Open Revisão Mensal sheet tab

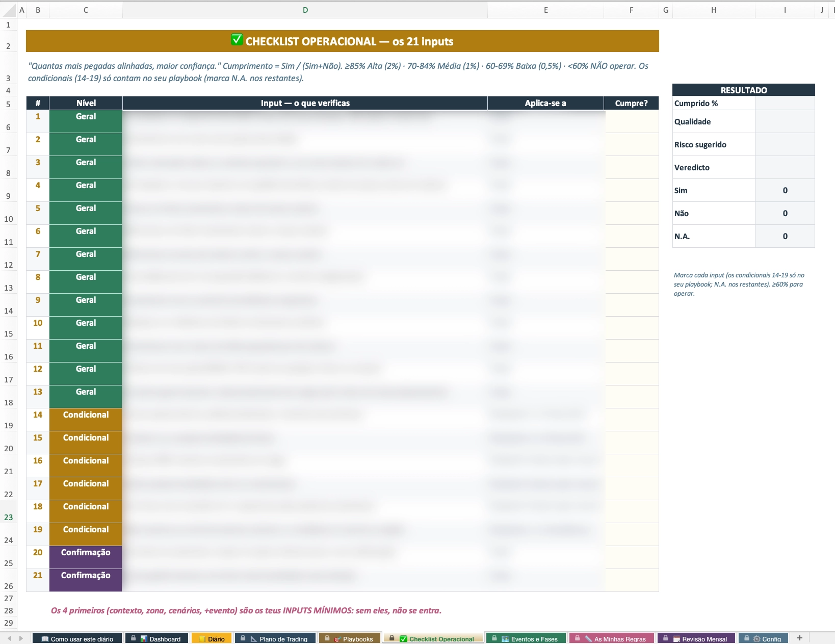696,638
